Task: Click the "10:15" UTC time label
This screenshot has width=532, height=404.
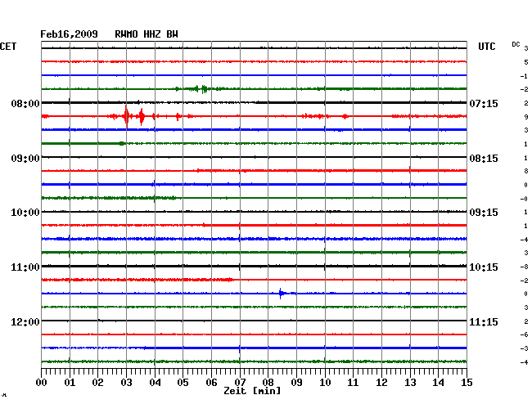Action: coord(484,267)
